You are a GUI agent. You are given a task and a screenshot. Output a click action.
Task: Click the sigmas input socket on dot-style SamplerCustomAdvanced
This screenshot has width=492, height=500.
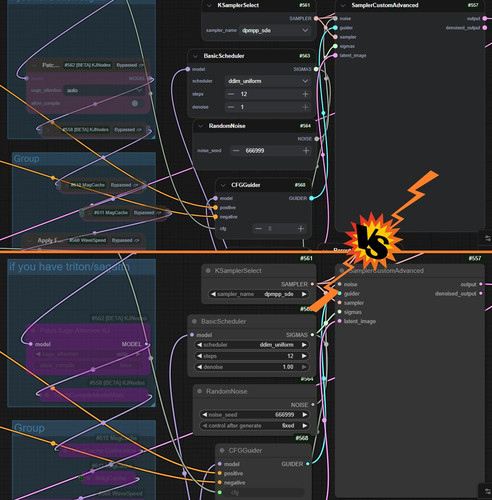339,312
